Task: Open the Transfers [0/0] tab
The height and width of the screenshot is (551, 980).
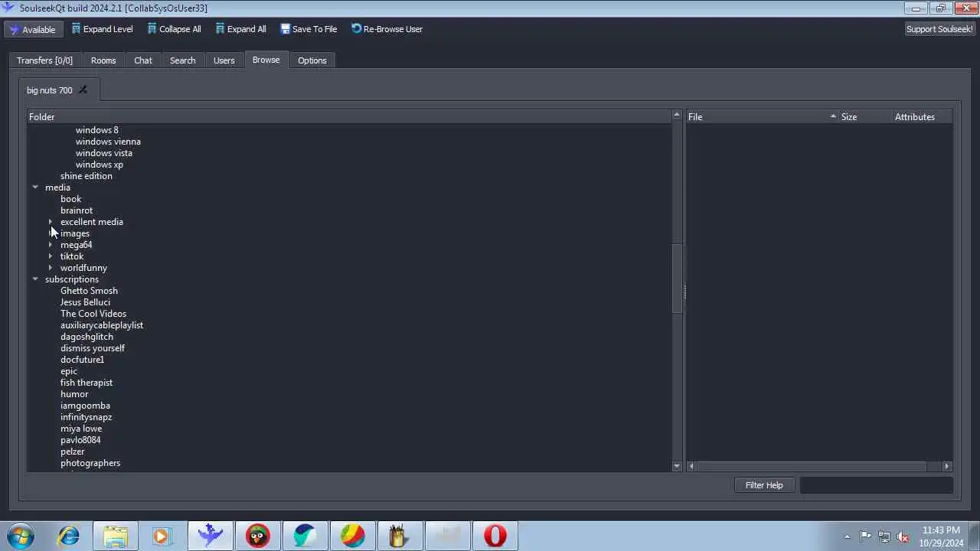Action: click(x=44, y=60)
